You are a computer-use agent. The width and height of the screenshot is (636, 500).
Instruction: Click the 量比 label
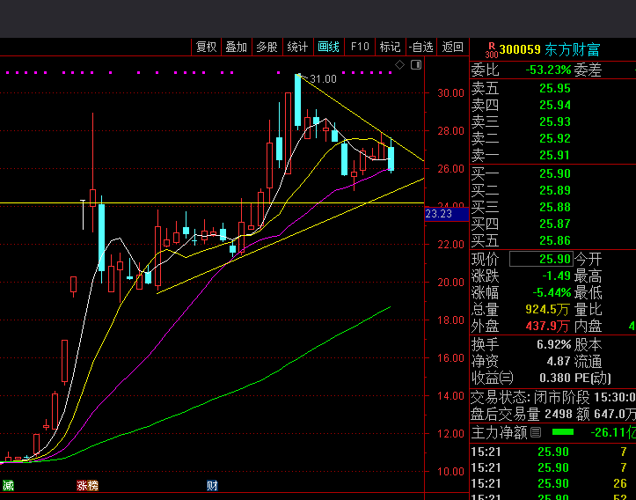point(588,310)
